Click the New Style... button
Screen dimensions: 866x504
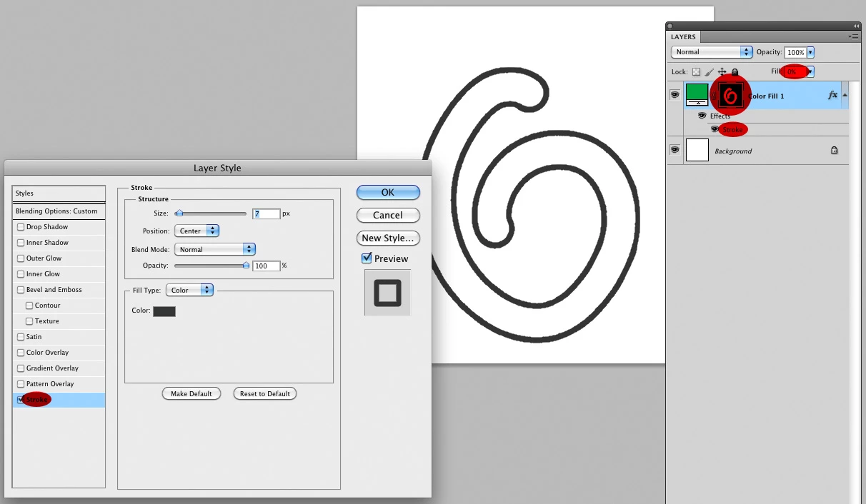tap(388, 238)
